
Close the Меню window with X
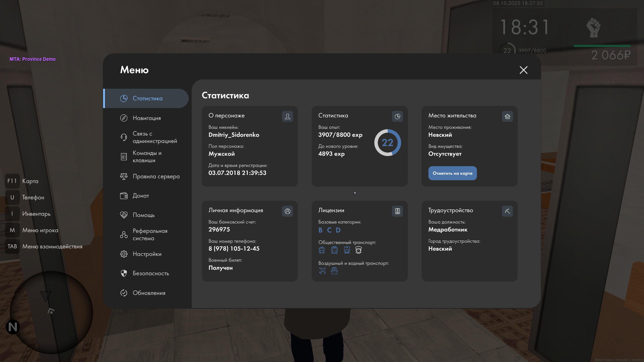524,70
